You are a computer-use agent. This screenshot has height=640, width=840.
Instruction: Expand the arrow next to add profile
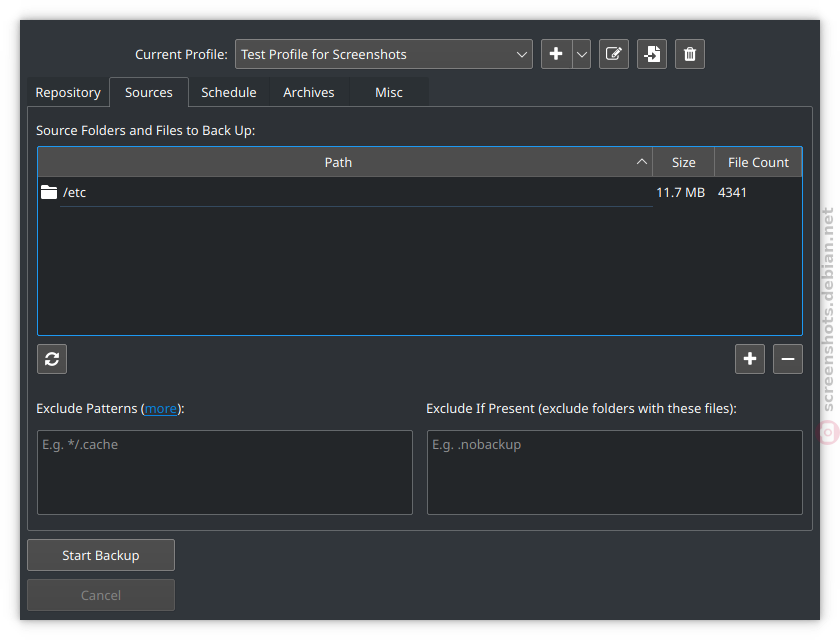pyautogui.click(x=582, y=54)
